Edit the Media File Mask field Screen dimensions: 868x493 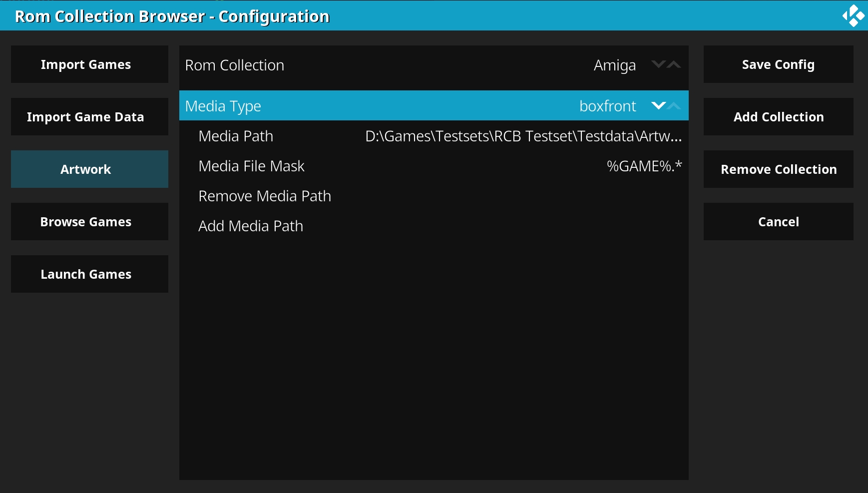pos(434,166)
